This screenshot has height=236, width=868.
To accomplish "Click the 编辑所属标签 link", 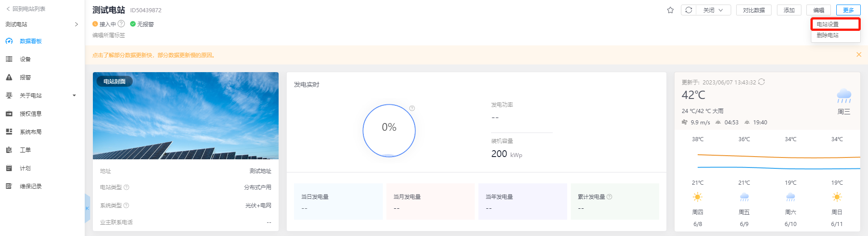I will pyautogui.click(x=109, y=35).
